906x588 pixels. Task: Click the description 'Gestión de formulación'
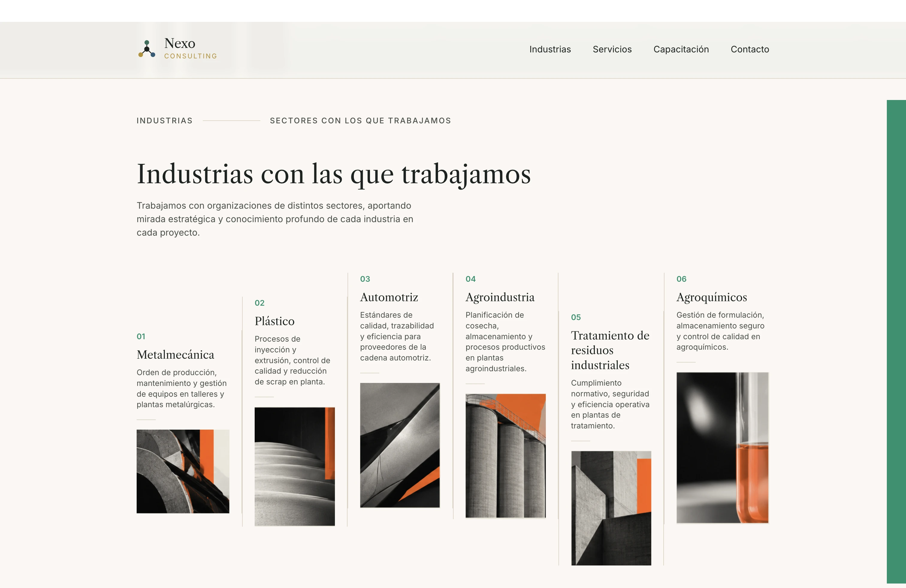tap(720, 331)
